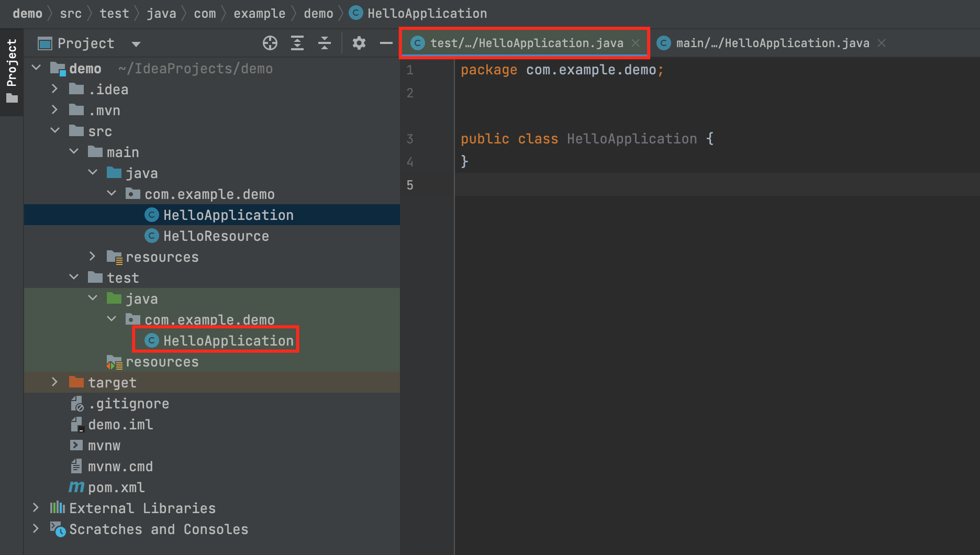Viewport: 980px width, 555px height.
Task: Collapse the demo root project node
Action: pyautogui.click(x=36, y=68)
